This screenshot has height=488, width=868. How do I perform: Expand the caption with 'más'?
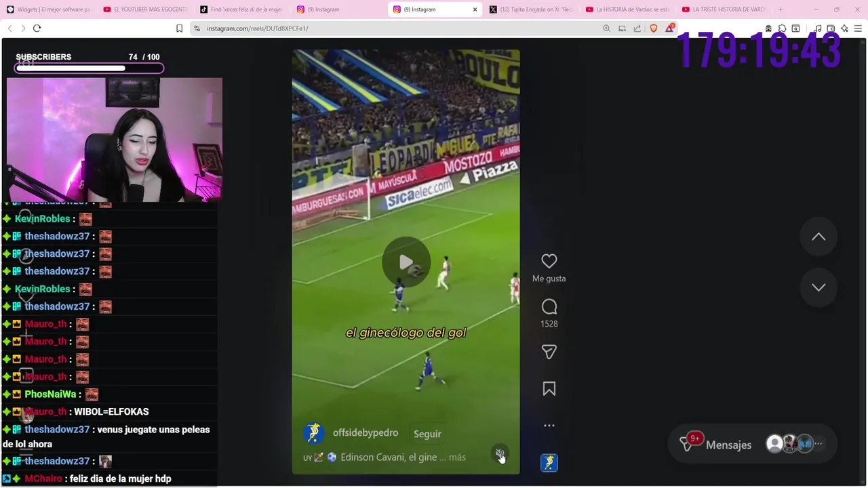457,457
